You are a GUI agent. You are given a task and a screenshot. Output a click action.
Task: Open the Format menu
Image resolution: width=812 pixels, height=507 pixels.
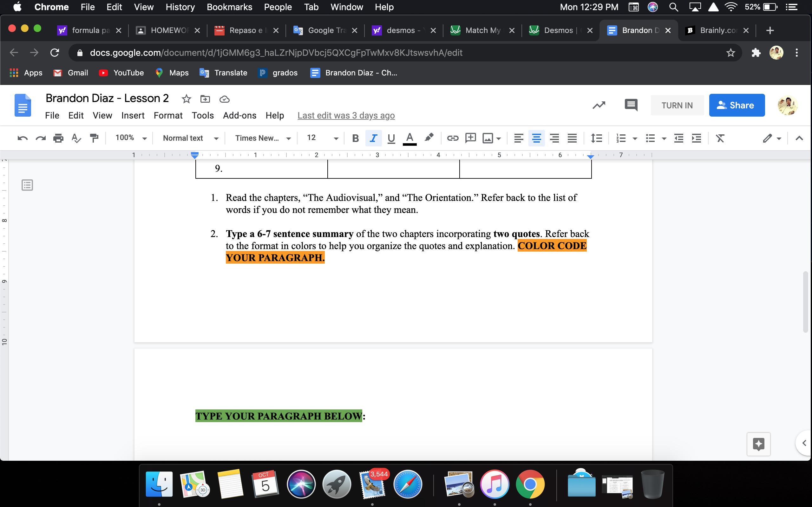pyautogui.click(x=168, y=115)
